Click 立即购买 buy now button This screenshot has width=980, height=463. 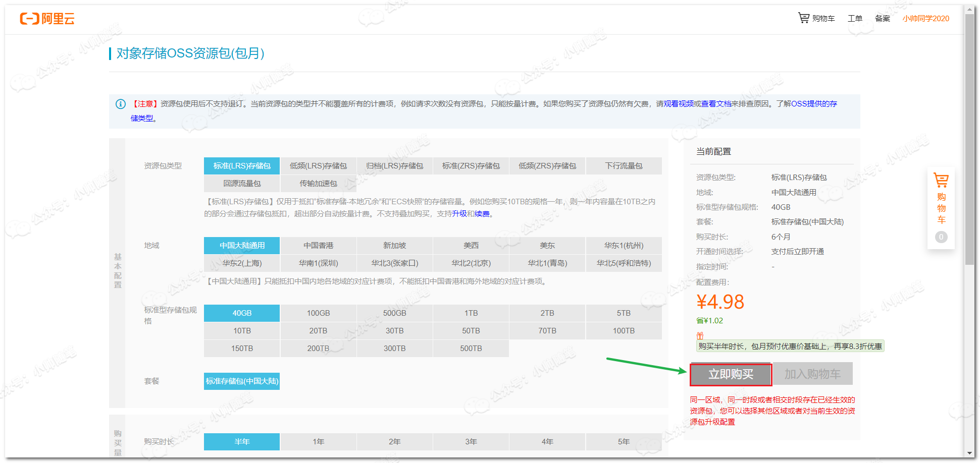[731, 374]
